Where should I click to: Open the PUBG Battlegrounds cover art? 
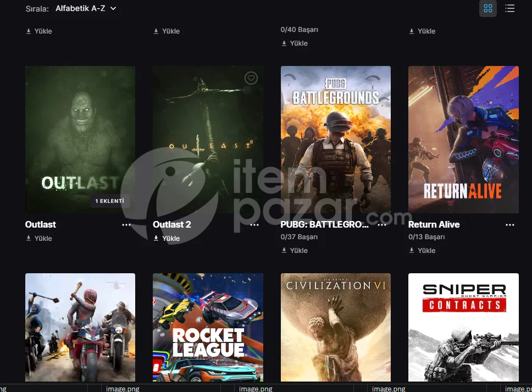pyautogui.click(x=336, y=140)
